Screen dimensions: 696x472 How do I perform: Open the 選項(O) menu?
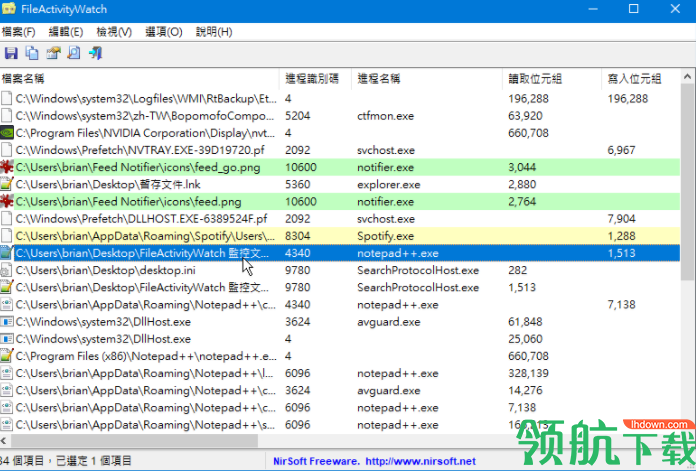click(164, 32)
